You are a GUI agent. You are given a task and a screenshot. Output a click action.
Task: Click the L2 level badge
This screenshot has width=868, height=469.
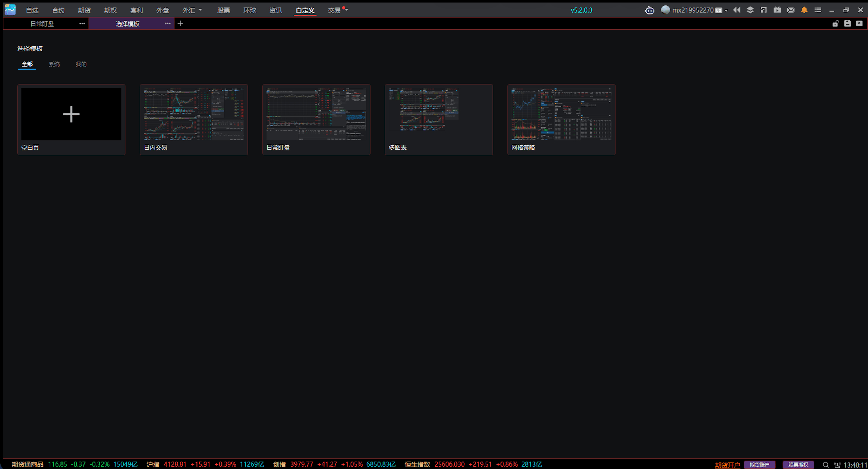coord(718,10)
